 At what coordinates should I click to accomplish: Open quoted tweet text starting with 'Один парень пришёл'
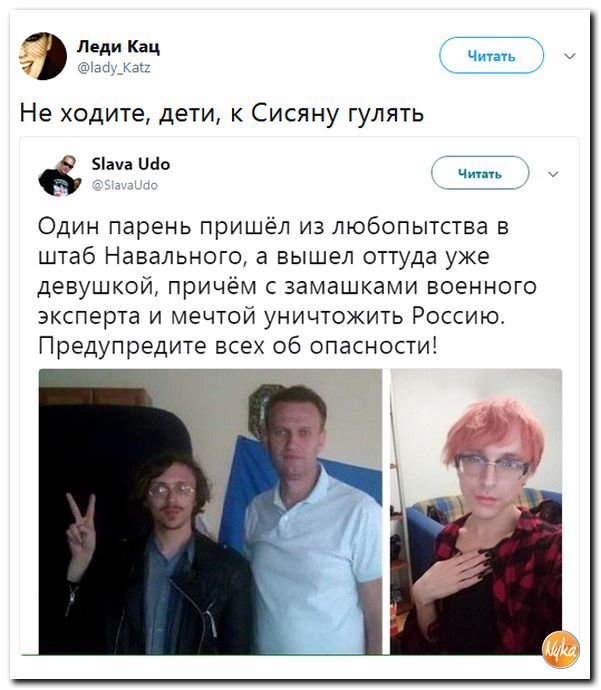pos(287,286)
